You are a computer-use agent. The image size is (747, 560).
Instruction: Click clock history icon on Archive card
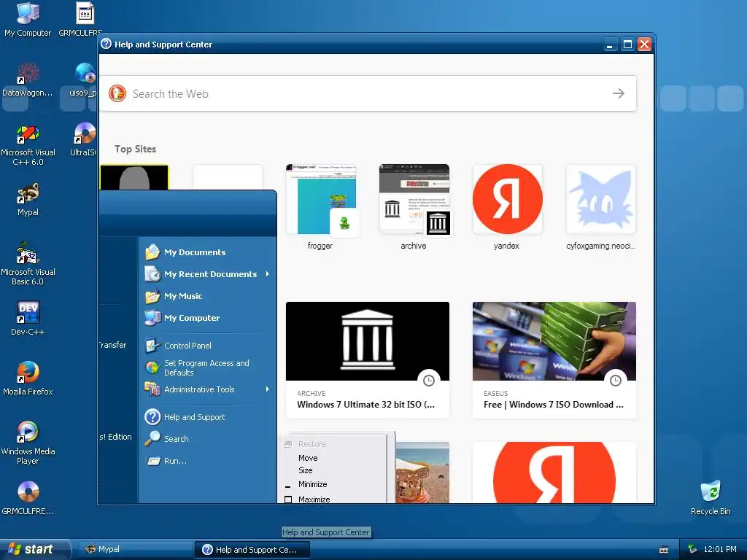(x=429, y=381)
